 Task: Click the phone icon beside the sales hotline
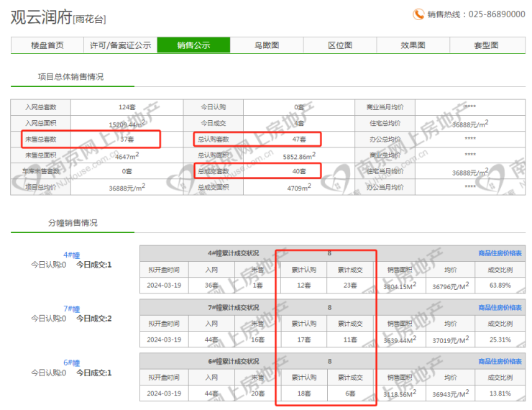click(418, 14)
